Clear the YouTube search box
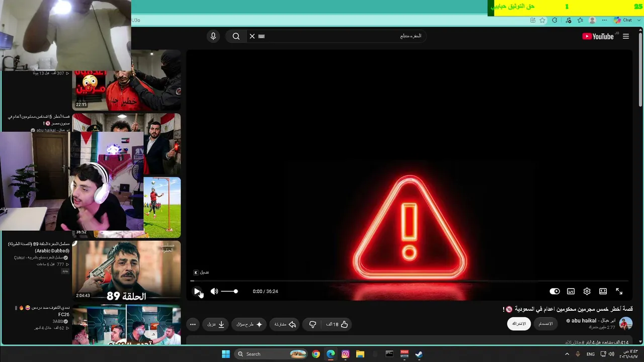 click(252, 36)
